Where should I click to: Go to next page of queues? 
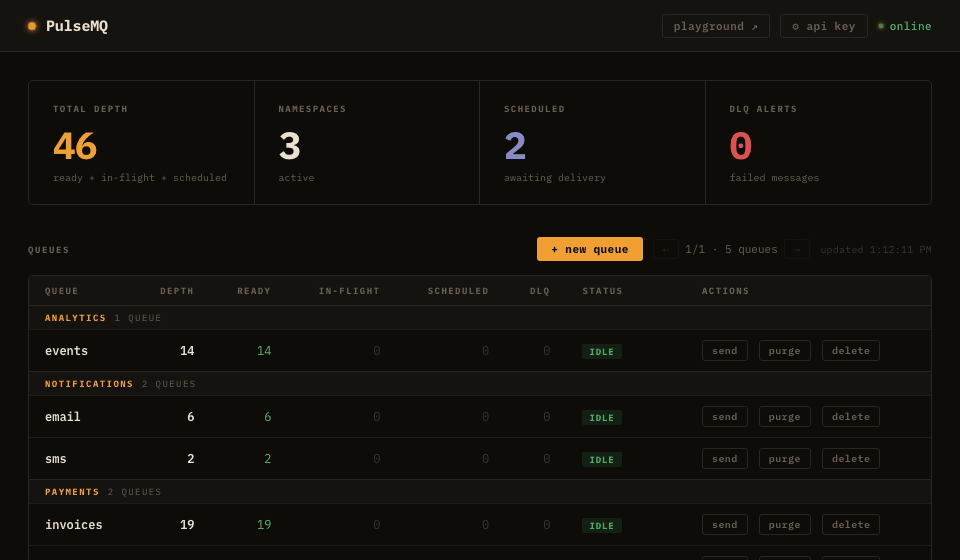[797, 249]
